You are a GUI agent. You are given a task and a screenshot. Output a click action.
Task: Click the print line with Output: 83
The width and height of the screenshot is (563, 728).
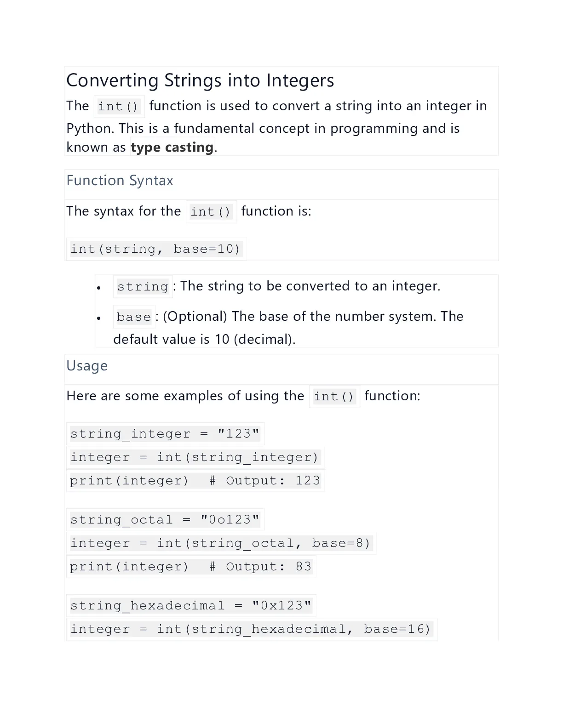[191, 567]
